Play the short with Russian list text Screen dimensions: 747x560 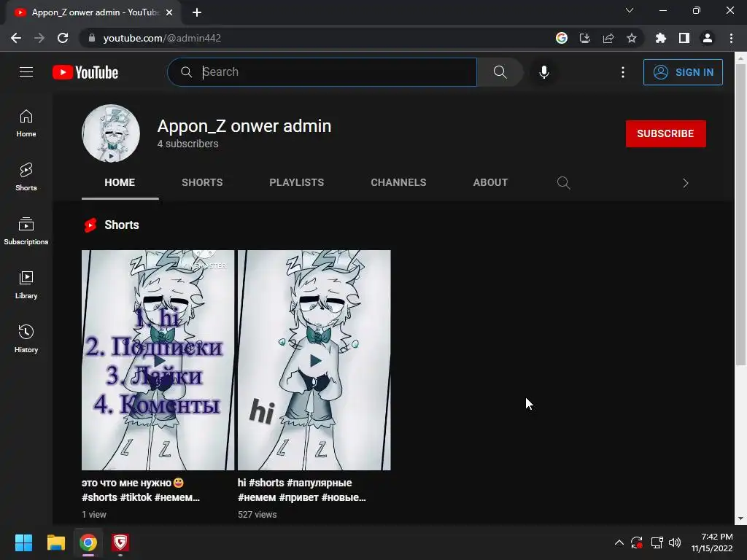[x=158, y=360]
